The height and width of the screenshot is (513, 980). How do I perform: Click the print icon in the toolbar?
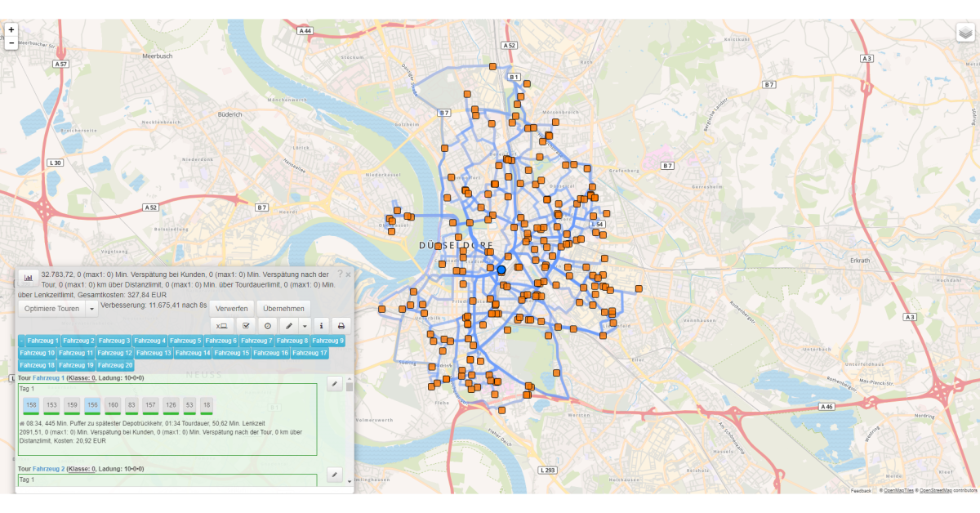click(x=341, y=325)
